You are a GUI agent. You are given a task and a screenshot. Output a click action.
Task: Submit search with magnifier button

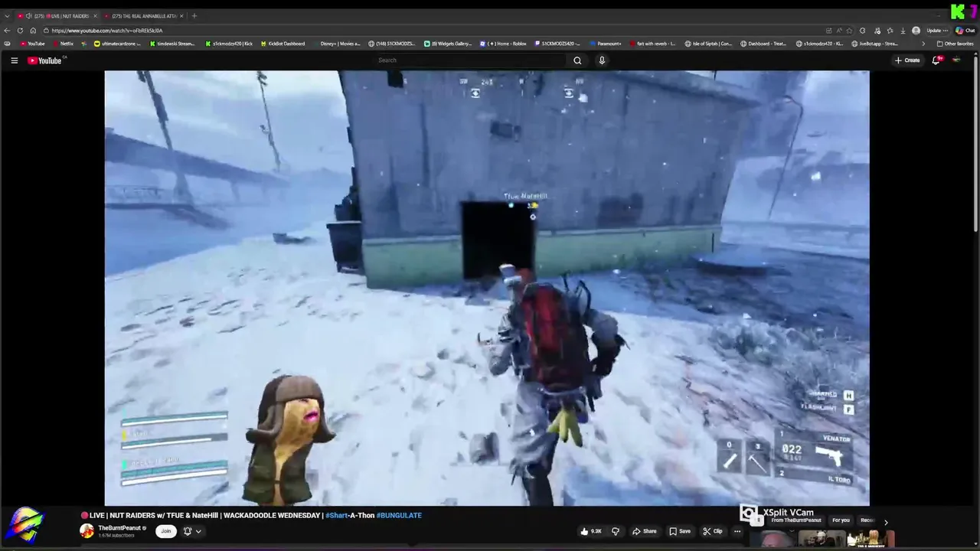point(577,60)
